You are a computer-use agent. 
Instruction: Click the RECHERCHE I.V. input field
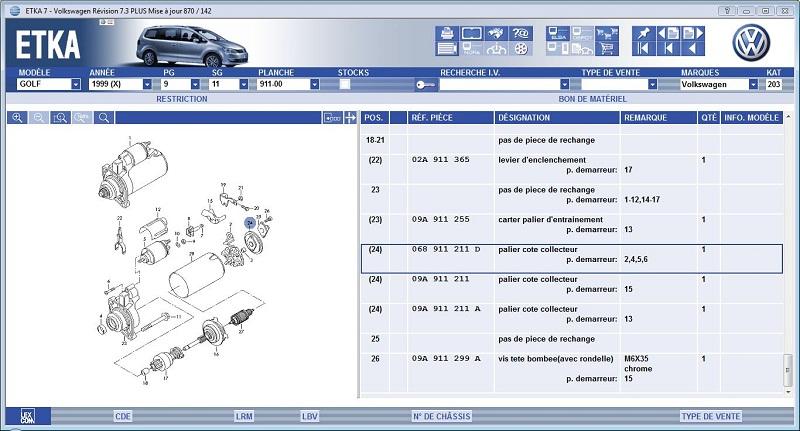pyautogui.click(x=499, y=84)
